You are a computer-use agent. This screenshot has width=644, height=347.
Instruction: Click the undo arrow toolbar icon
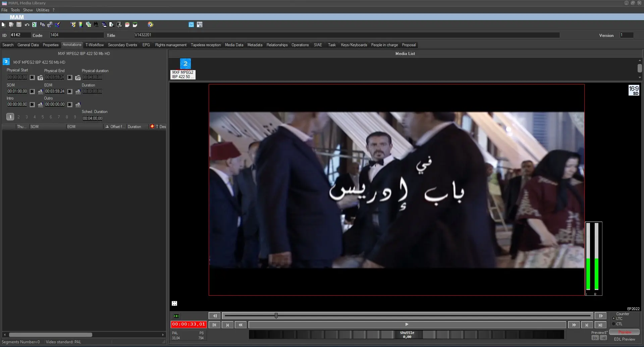point(27,24)
